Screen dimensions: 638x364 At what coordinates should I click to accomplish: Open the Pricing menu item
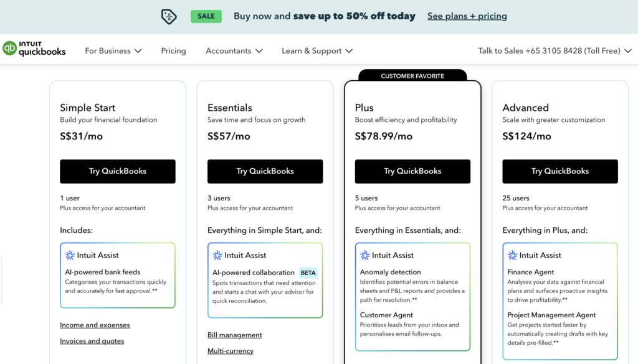173,51
